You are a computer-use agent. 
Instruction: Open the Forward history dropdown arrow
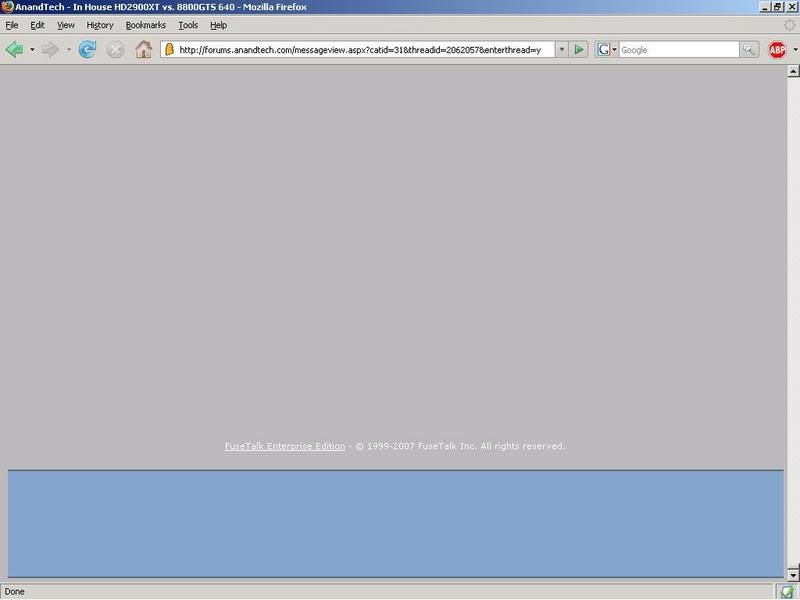coord(68,49)
